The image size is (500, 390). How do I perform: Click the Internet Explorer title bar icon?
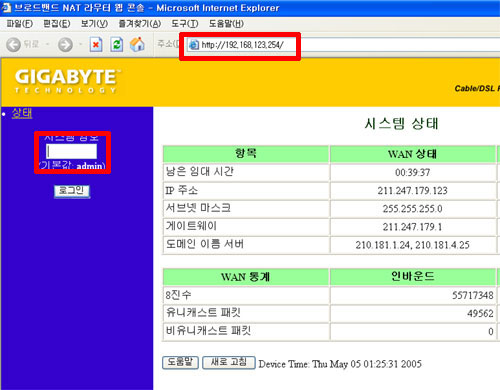[6, 8]
